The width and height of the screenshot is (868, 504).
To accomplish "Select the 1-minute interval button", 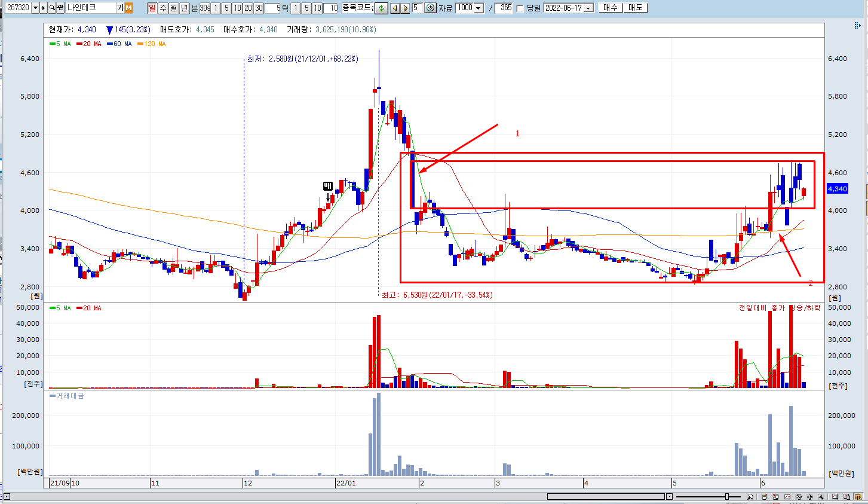I will tap(216, 8).
